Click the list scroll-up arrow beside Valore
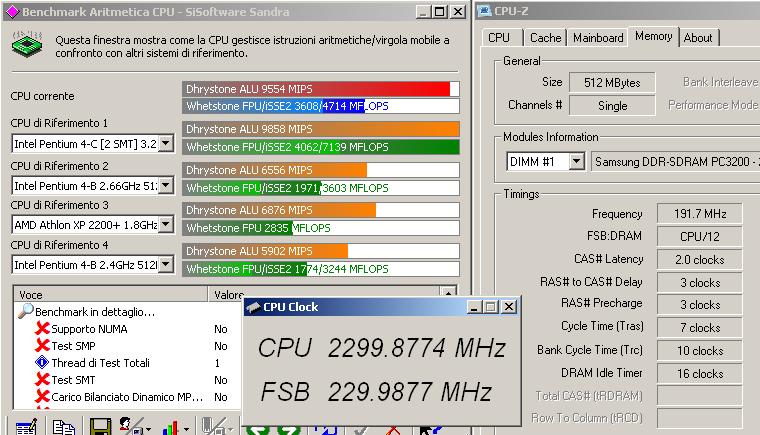The width and height of the screenshot is (760, 435). pos(448,292)
